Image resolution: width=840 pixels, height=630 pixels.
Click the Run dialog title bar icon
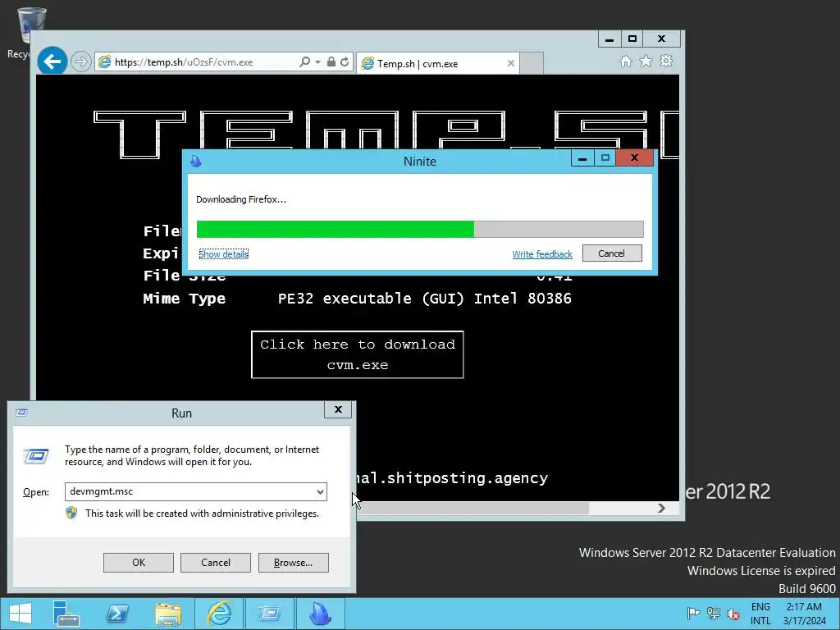(21, 413)
